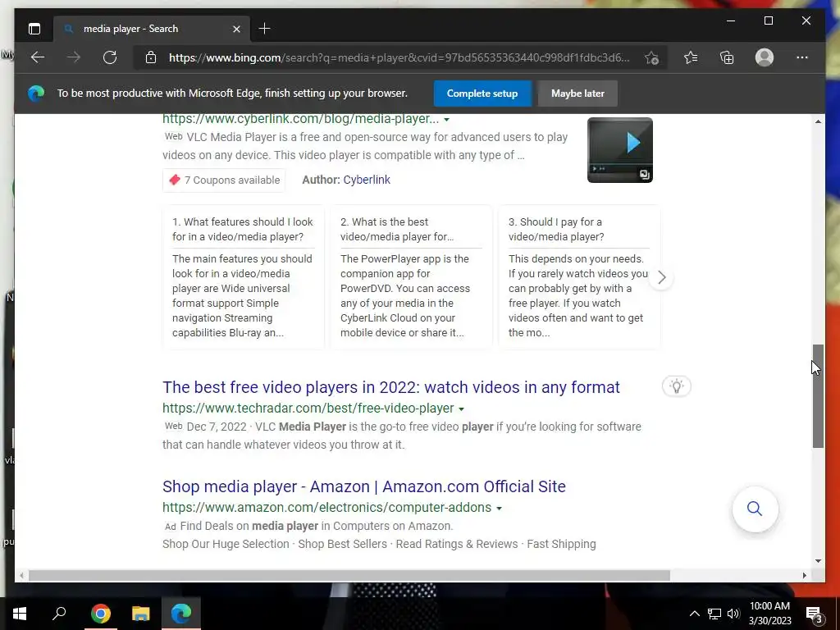Open File Explorer from taskbar

(x=141, y=614)
